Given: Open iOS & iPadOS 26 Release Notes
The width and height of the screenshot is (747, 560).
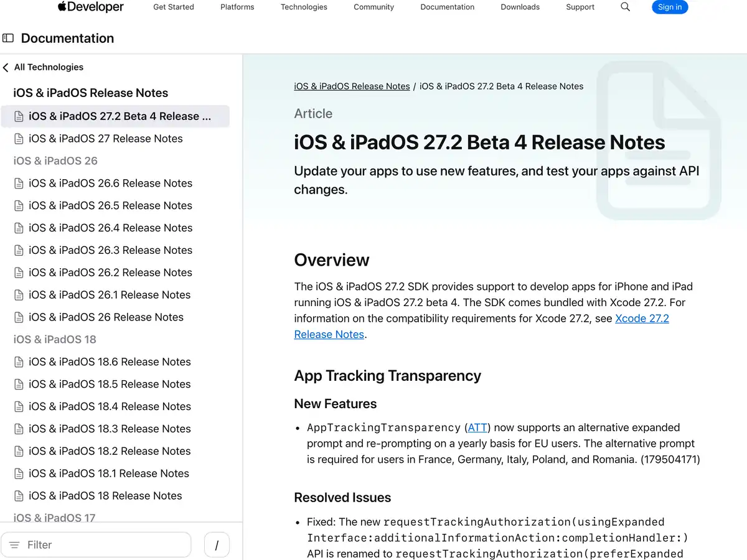Looking at the screenshot, I should 106,318.
